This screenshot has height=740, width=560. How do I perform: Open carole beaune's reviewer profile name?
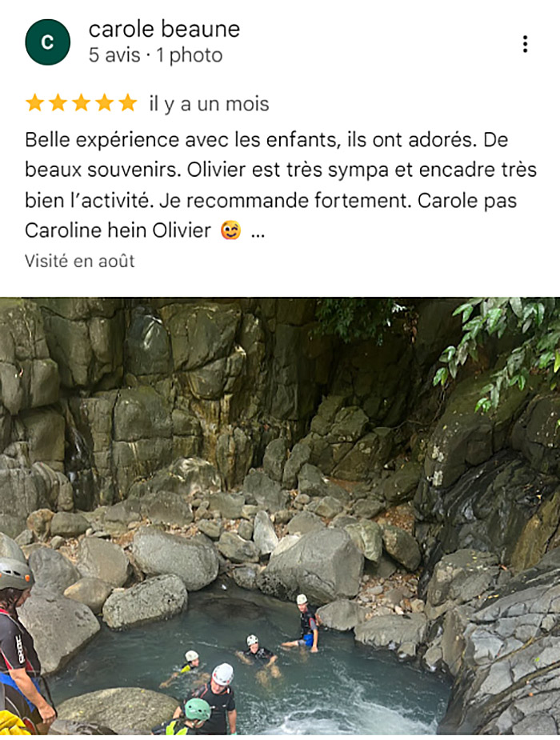pos(164,30)
